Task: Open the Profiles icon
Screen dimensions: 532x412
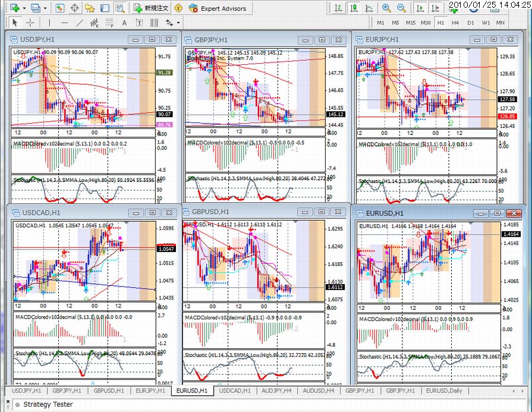Action: [x=35, y=8]
